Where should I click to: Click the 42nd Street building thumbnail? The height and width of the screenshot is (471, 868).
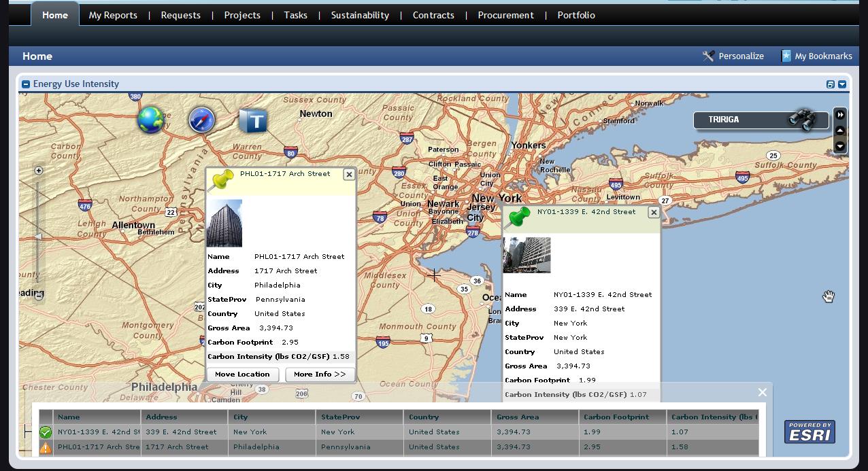click(527, 255)
